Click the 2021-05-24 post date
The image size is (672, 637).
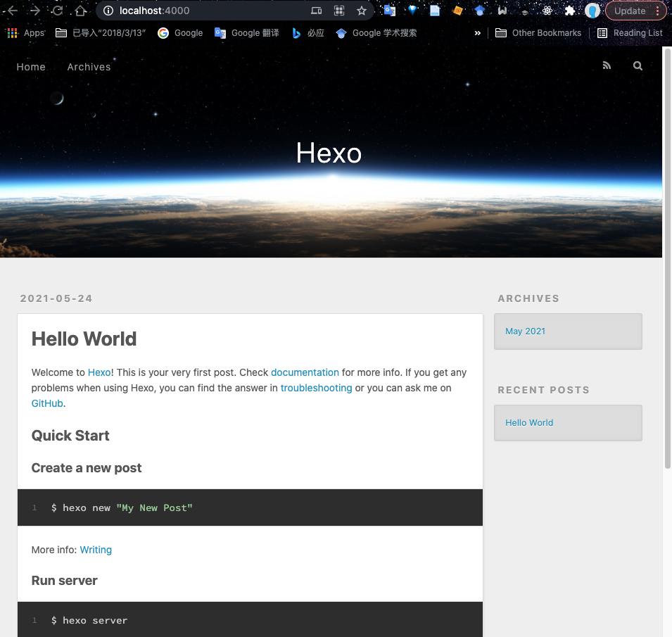pyautogui.click(x=56, y=298)
